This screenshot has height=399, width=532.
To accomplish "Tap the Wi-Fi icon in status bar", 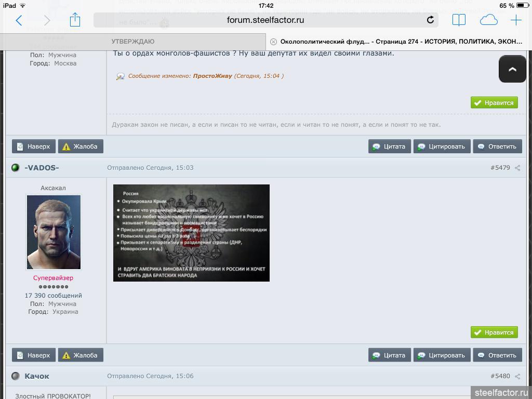I will [23, 5].
